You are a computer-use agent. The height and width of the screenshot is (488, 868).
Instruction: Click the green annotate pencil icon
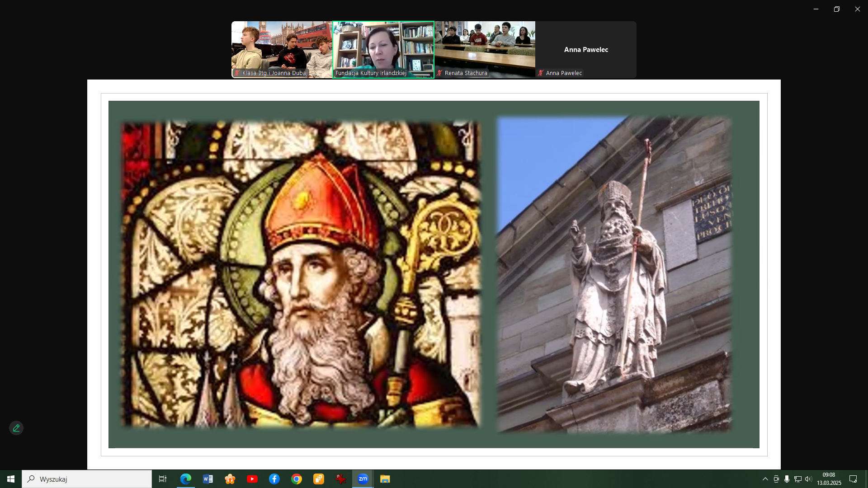pos(16,428)
